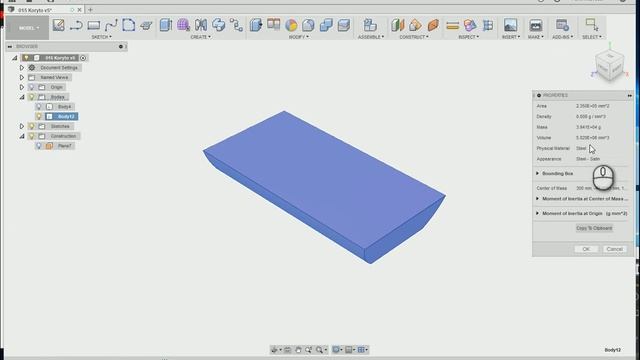Select the Section Analysis inspect icon
The image size is (640, 360).
click(488, 25)
